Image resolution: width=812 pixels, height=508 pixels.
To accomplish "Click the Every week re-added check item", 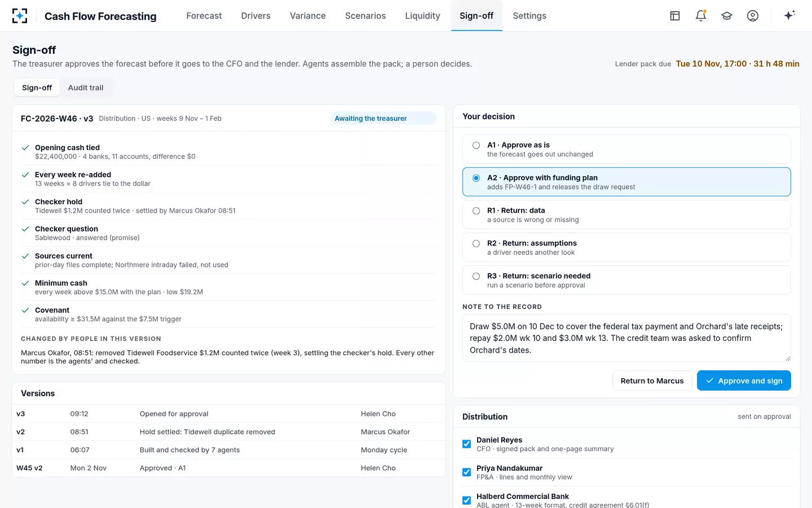I will [228, 179].
